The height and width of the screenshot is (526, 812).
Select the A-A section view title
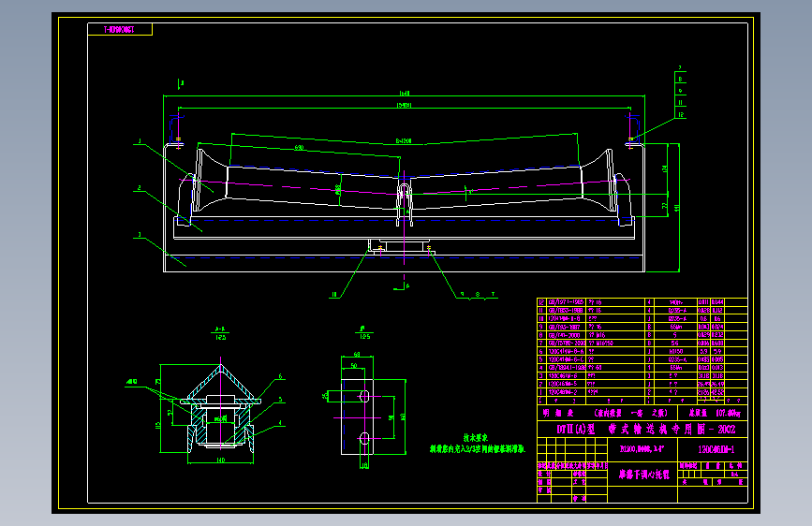point(221,329)
